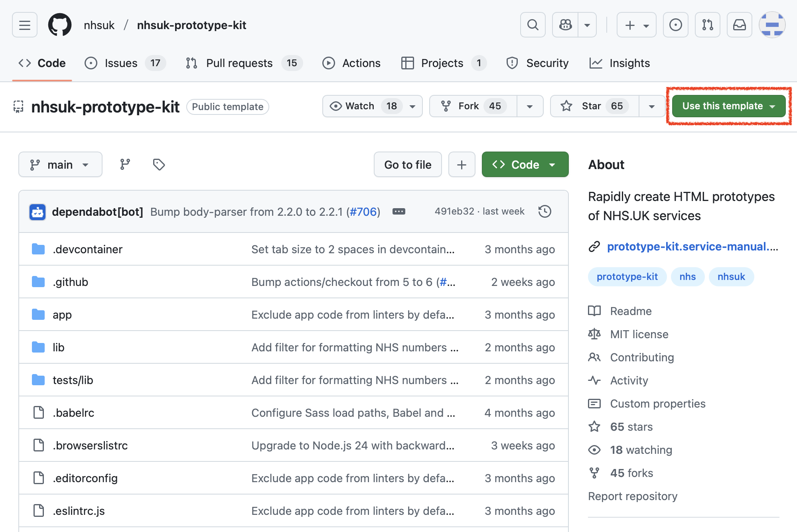Screen dimensions: 797x532
Task: Expand the Star options arrow
Action: click(652, 106)
